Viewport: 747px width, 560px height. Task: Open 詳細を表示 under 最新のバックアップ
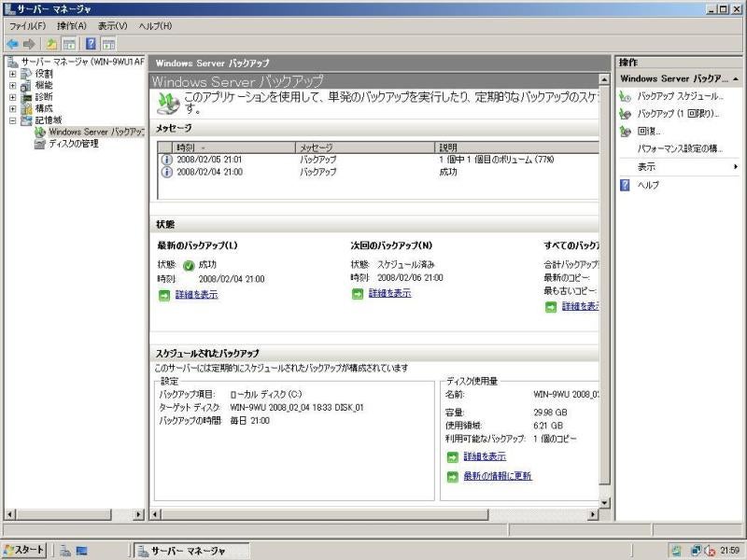tap(196, 295)
